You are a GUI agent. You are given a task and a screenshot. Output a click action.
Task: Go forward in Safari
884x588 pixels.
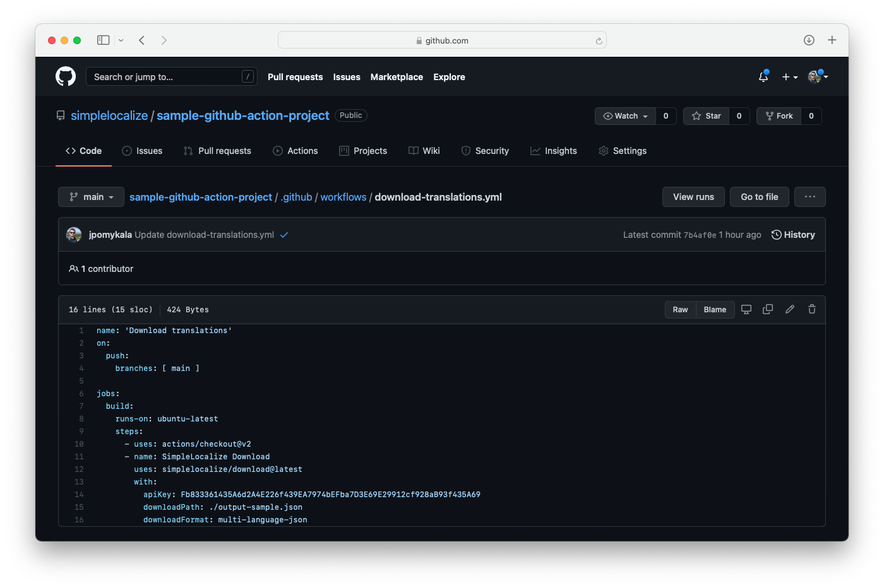164,40
